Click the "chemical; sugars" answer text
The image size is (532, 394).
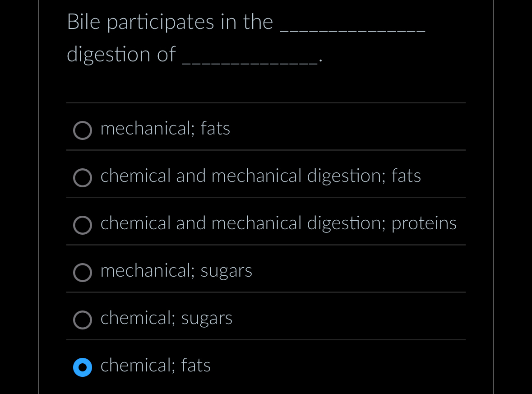click(166, 318)
